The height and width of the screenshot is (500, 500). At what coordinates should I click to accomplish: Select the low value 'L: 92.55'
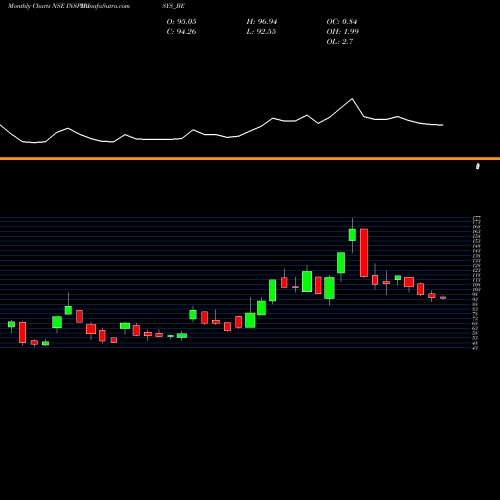261,32
